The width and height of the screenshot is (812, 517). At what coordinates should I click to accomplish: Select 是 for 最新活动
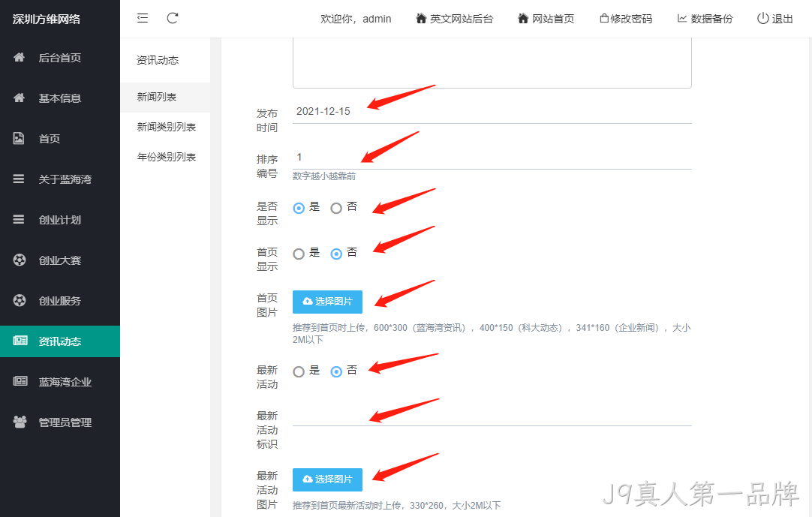click(x=299, y=371)
